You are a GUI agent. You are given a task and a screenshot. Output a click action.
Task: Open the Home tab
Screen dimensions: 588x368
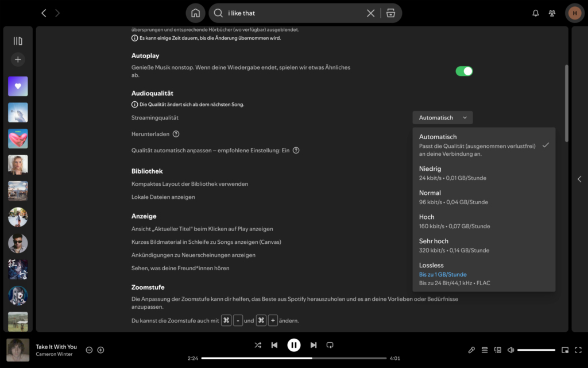[195, 13]
